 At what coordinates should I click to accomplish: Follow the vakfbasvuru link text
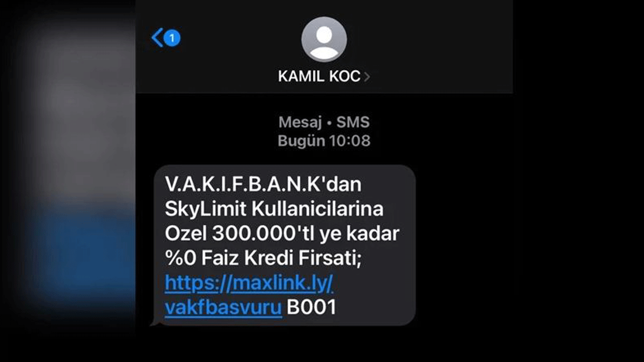click(x=223, y=308)
